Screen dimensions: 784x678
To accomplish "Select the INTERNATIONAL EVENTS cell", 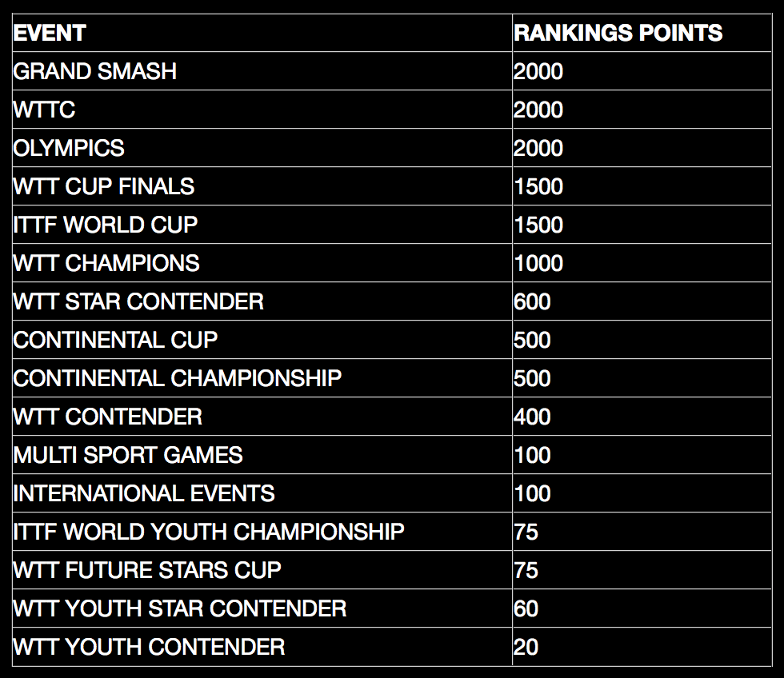I will click(x=144, y=493).
